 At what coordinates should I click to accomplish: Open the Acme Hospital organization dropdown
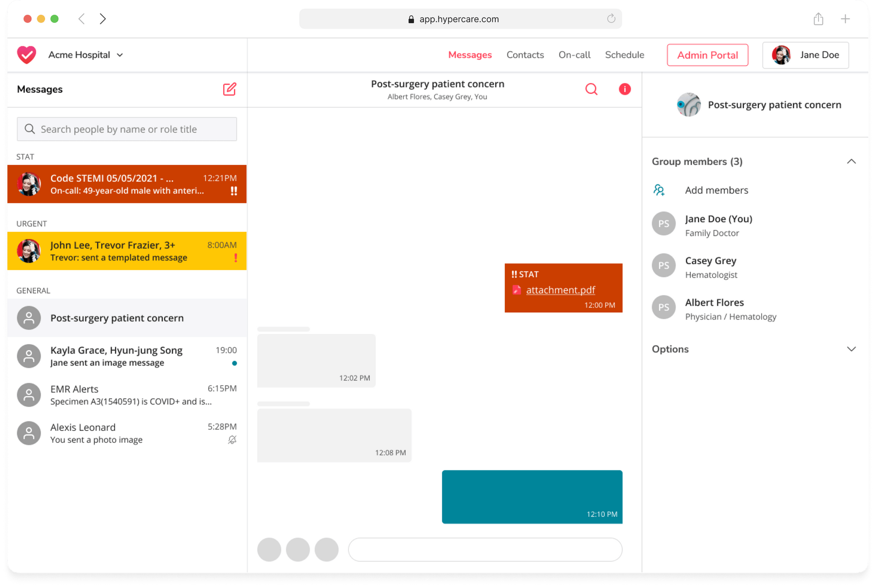[x=119, y=55]
